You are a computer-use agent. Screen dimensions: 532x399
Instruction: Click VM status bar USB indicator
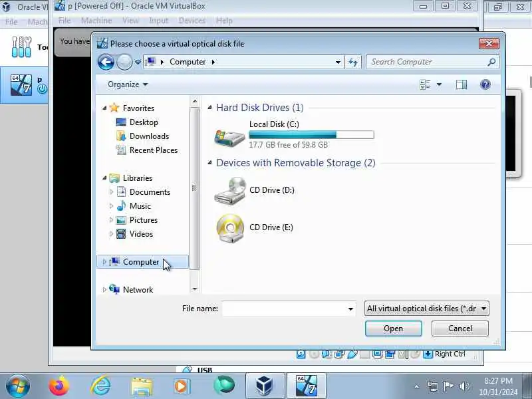click(352, 354)
